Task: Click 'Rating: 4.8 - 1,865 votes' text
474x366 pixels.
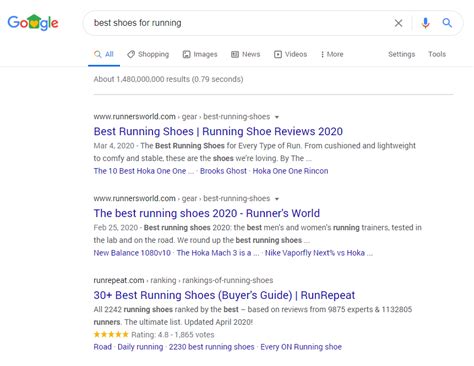Action: pos(173,335)
